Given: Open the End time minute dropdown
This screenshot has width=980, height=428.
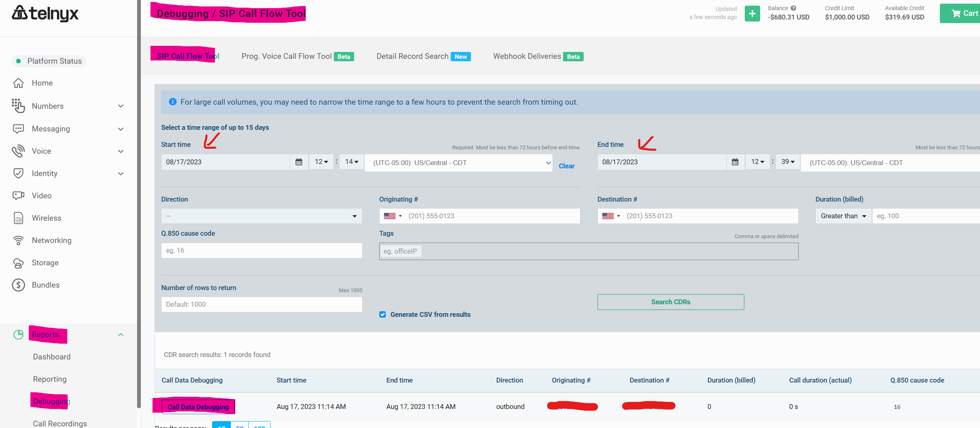Looking at the screenshot, I should pos(788,162).
